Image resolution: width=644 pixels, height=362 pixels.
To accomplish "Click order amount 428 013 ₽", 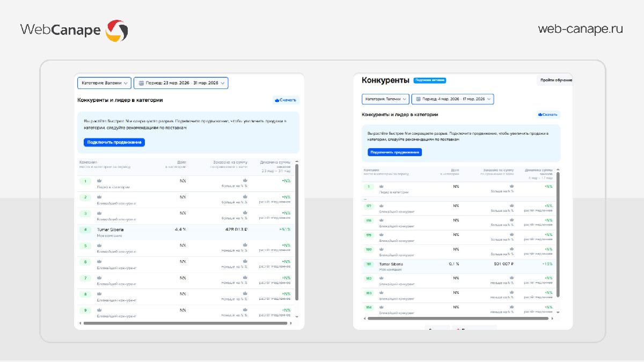I will [x=236, y=230].
